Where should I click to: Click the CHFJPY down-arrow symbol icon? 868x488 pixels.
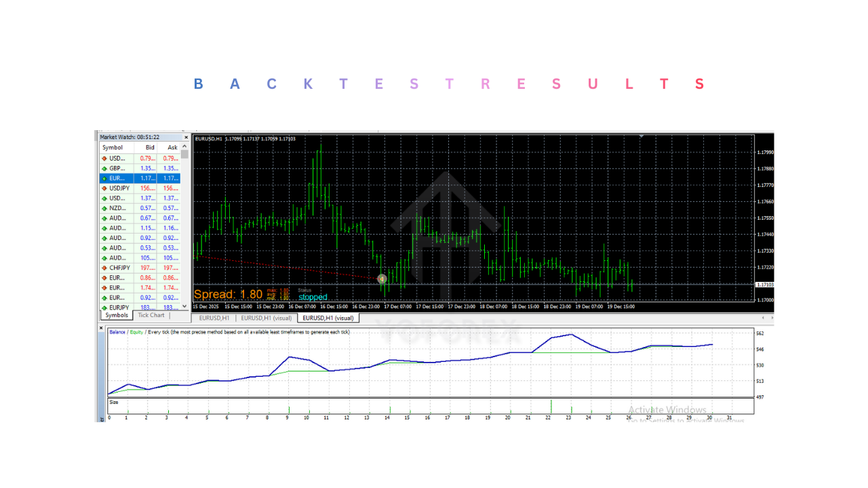click(104, 268)
